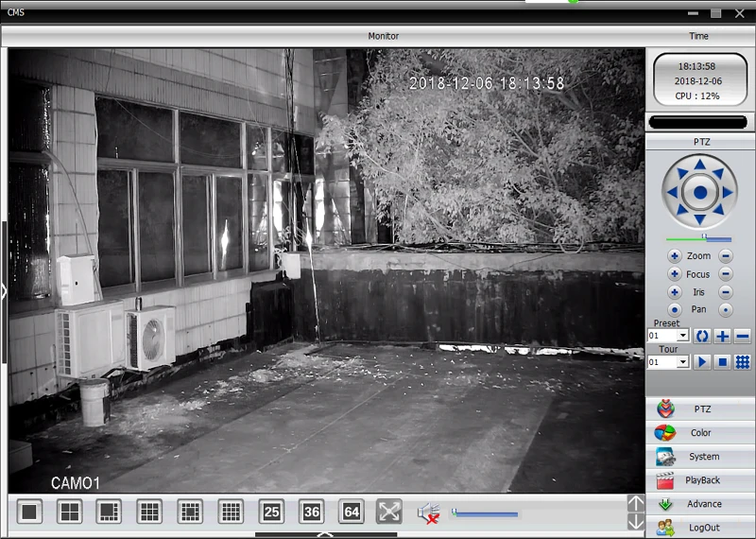Open the PTZ panel menu
The width and height of the screenshot is (756, 539).
click(x=700, y=409)
